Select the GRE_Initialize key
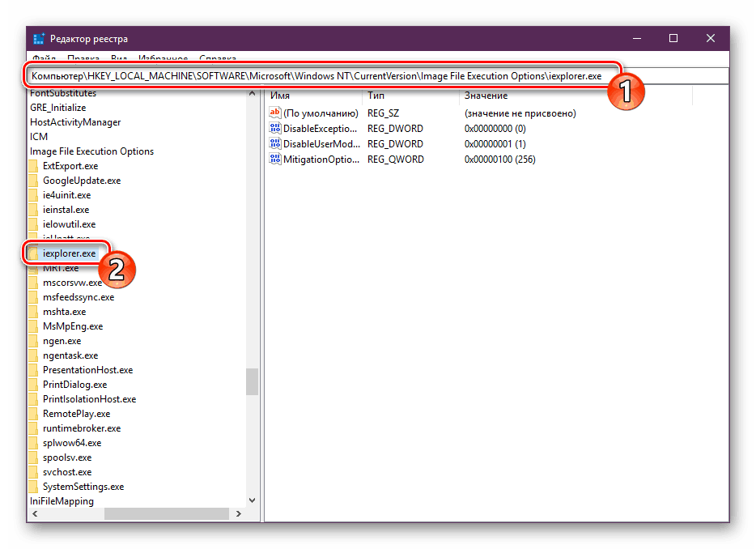This screenshot has width=756, height=549. [57, 108]
